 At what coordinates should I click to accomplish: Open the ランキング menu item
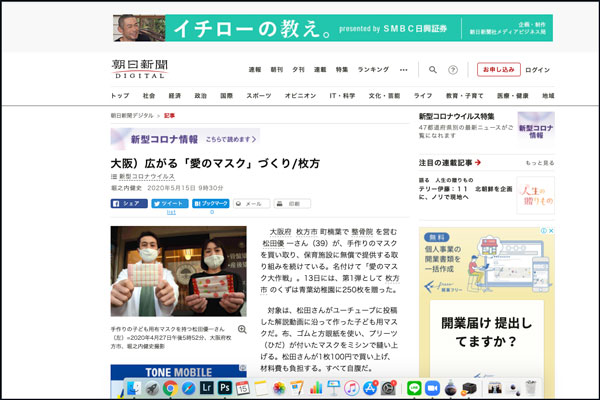[x=373, y=70]
